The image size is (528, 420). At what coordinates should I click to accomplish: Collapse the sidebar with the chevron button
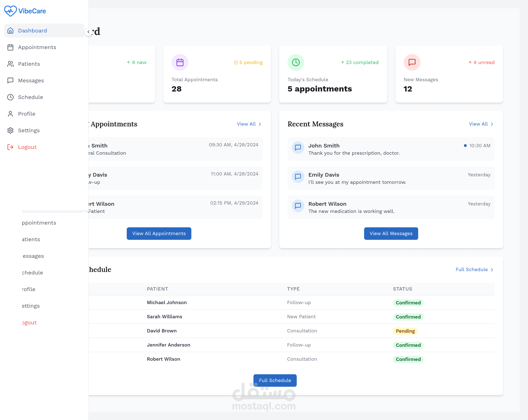(88, 32)
